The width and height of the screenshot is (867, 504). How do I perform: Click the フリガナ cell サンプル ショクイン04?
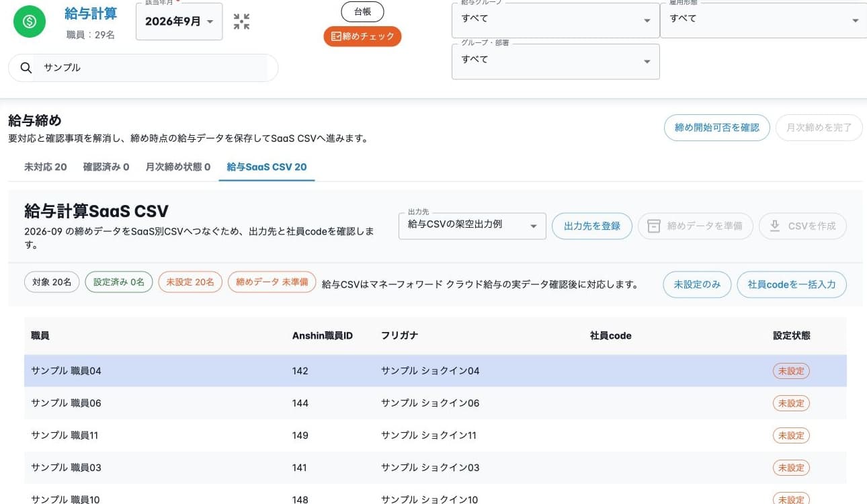pos(430,371)
